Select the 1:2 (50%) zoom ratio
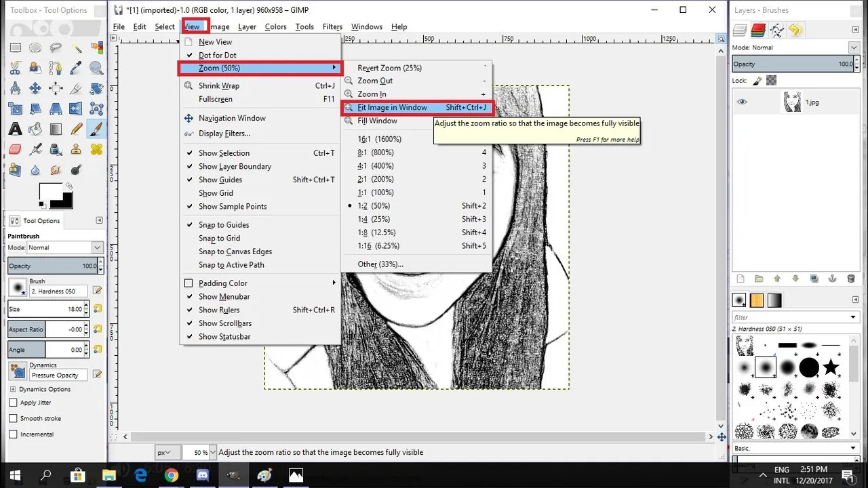868x488 pixels. click(416, 206)
